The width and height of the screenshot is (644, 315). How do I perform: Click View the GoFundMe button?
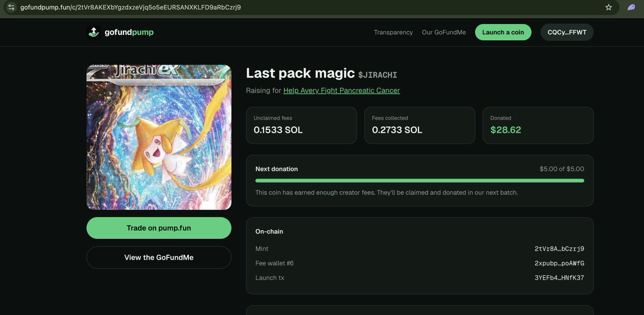coord(159,257)
